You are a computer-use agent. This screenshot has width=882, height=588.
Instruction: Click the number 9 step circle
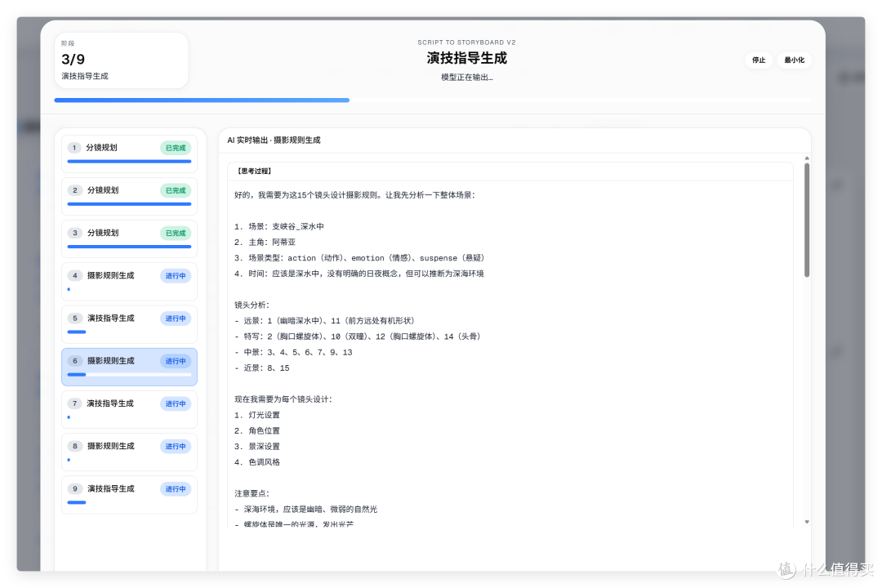tap(74, 489)
